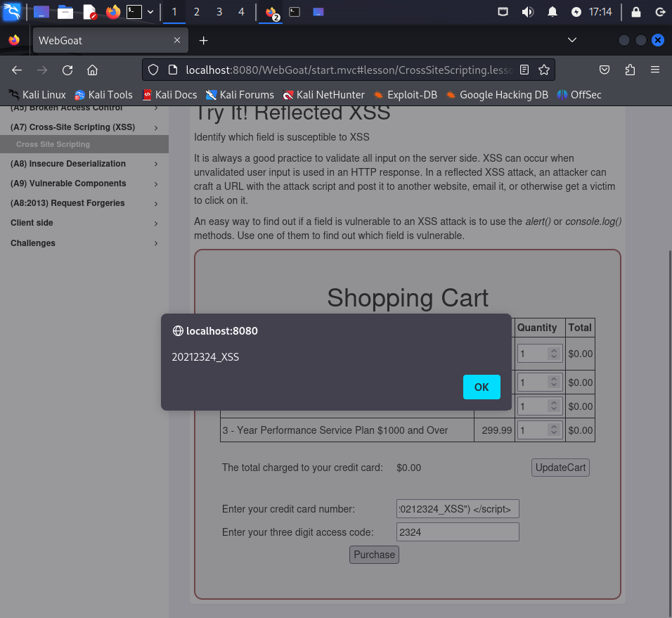Expand (A8) Insecure Deserialization section
Viewport: 672px width, 618px height.
pyautogui.click(x=84, y=164)
